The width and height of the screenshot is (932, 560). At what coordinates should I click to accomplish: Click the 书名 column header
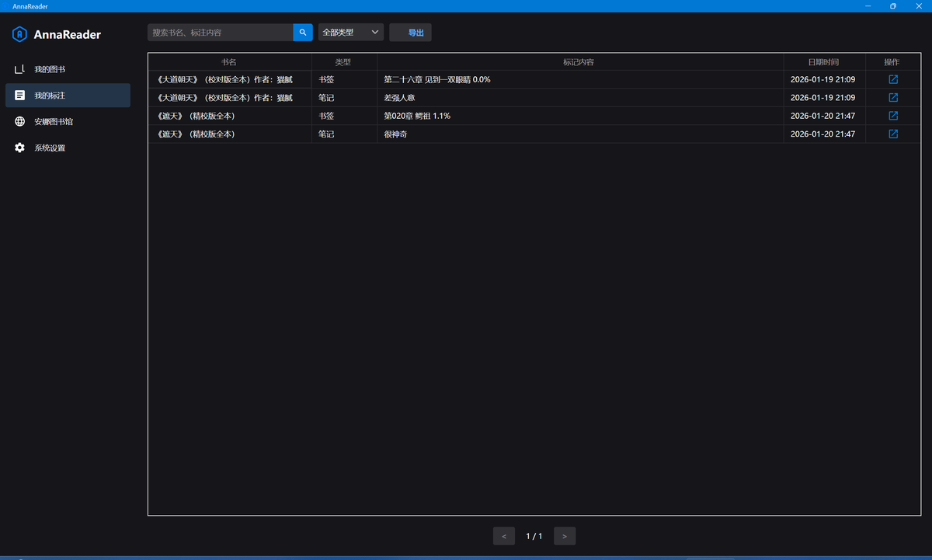(229, 62)
